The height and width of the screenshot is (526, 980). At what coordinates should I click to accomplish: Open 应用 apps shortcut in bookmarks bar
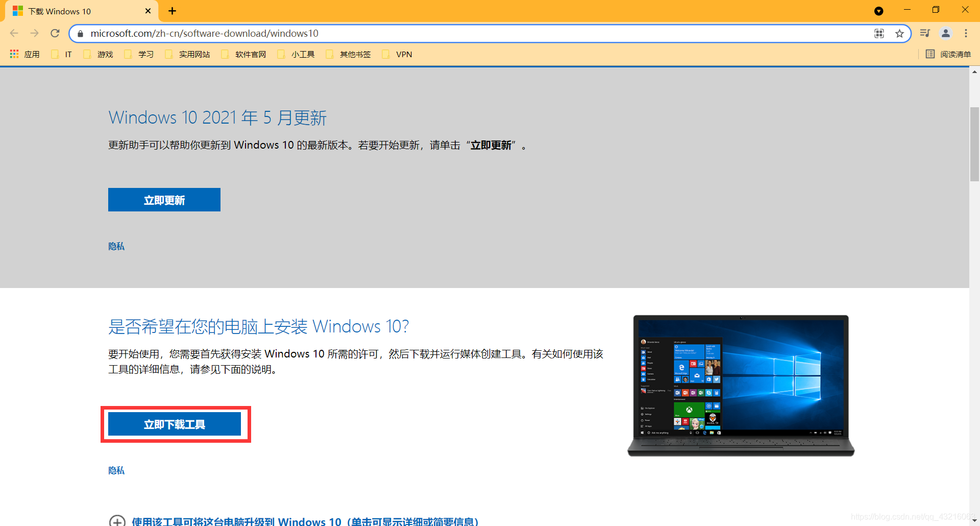24,54
